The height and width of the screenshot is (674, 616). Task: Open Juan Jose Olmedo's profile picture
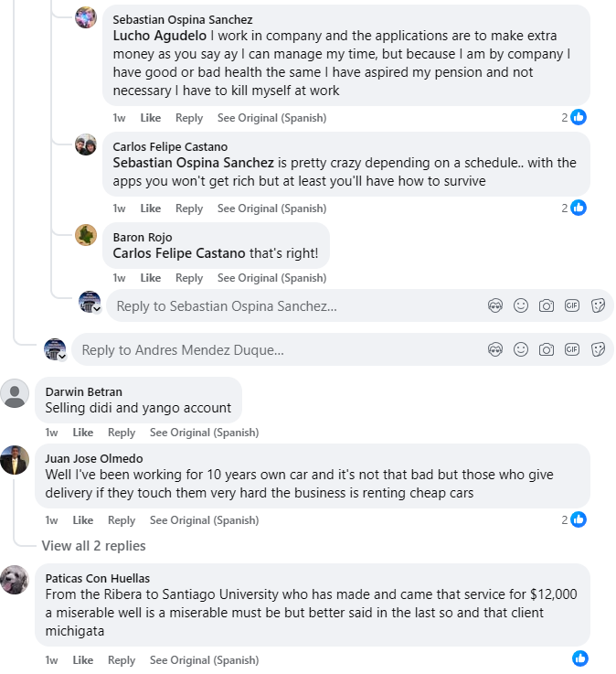15,459
